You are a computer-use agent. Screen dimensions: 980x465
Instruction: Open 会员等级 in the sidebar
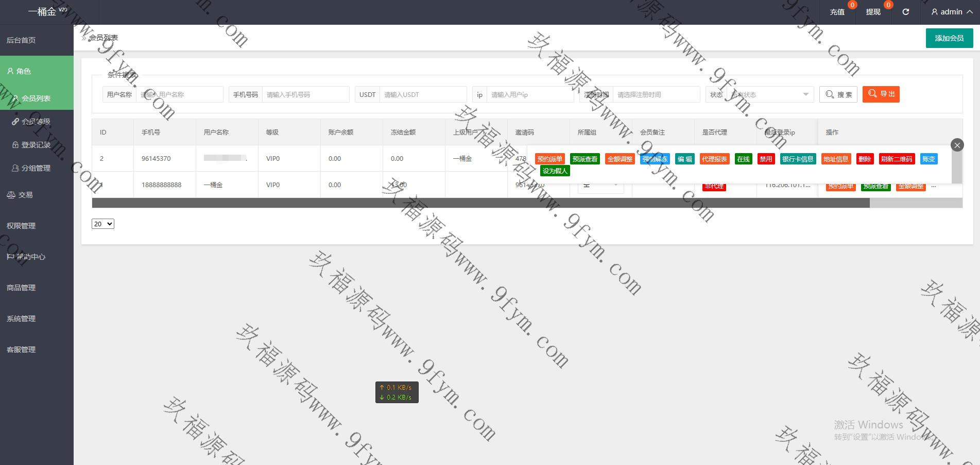[x=36, y=122]
